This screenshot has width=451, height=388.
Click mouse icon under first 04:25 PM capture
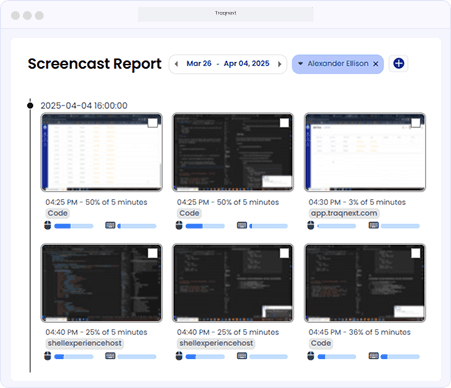tap(48, 226)
